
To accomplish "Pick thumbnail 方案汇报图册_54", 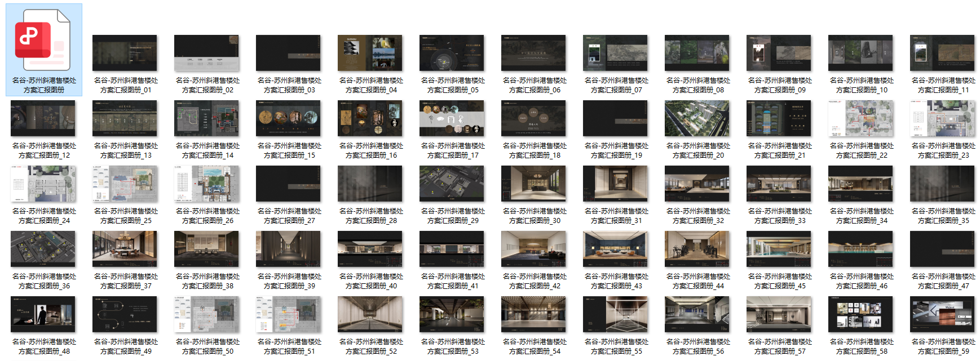I will click(533, 314).
